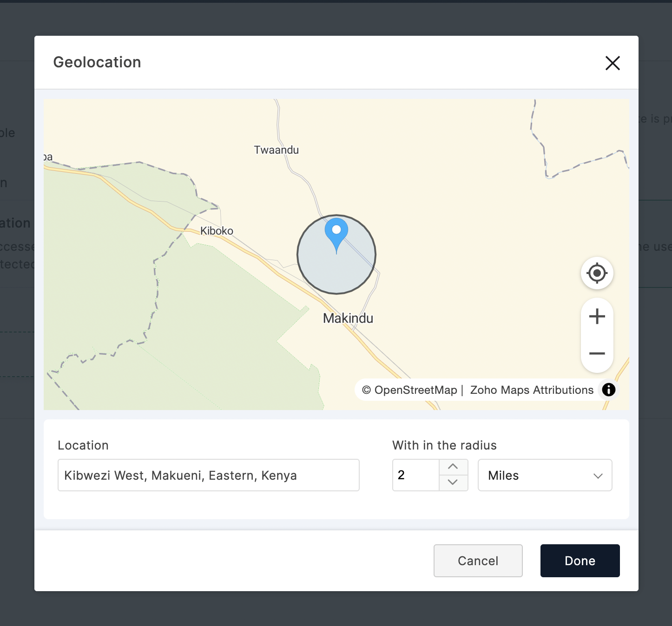Zoom out the map with minus icon
672x626 pixels.
[x=597, y=354]
